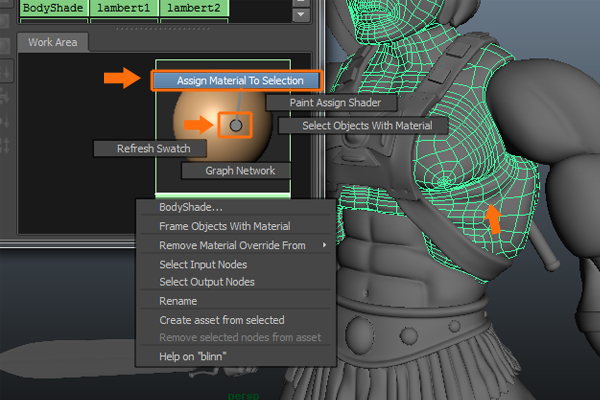Switch to the Work Area tab

pyautogui.click(x=53, y=42)
